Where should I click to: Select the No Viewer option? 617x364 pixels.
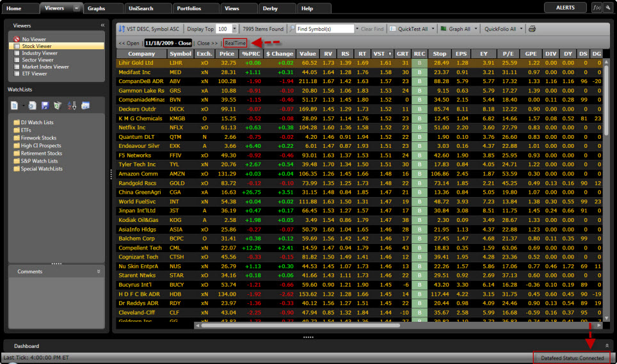click(x=35, y=40)
